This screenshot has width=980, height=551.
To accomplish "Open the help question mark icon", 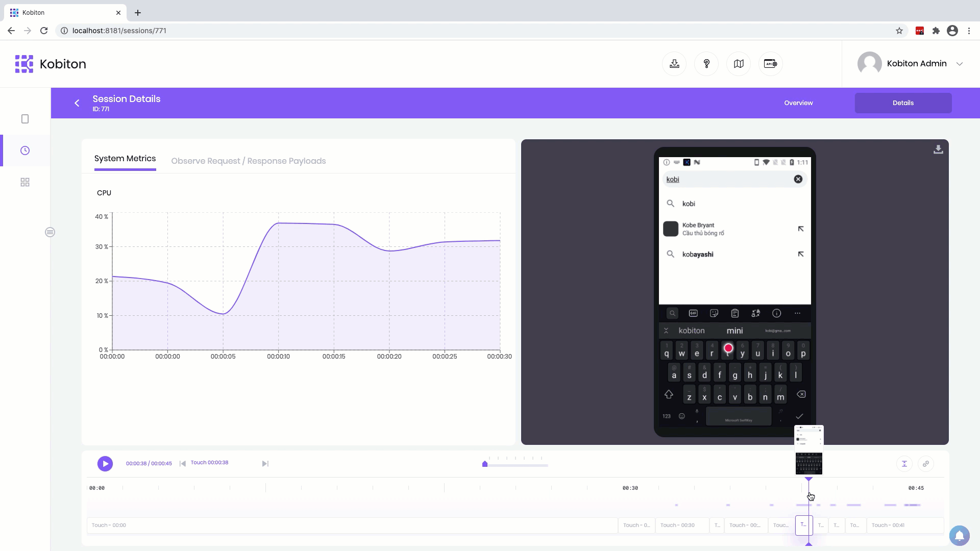I will click(x=706, y=64).
